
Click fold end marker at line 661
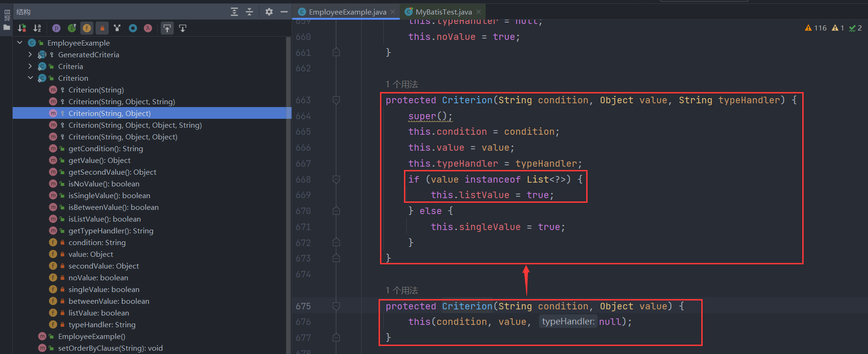[336, 52]
